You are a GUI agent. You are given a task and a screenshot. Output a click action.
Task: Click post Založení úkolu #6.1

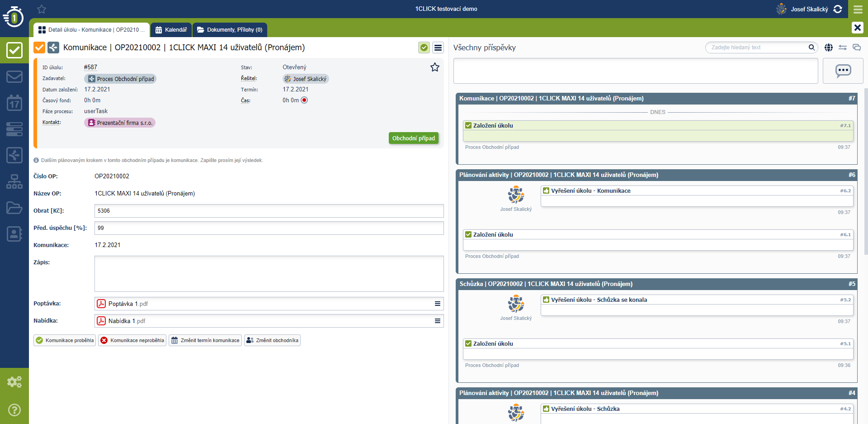[x=658, y=240]
